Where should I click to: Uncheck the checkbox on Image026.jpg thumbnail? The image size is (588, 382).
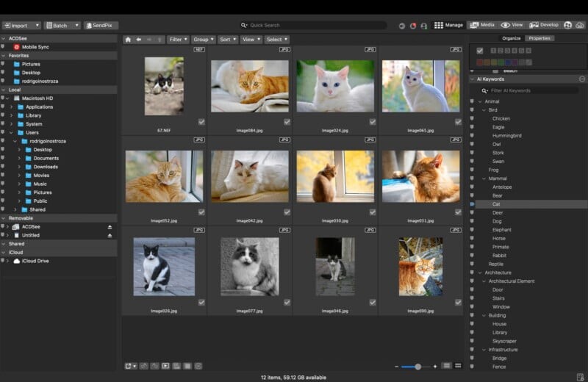click(x=201, y=302)
